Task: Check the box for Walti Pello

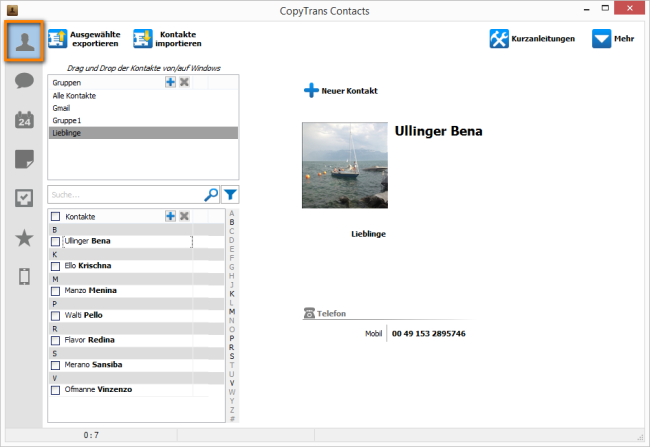Action: click(55, 316)
